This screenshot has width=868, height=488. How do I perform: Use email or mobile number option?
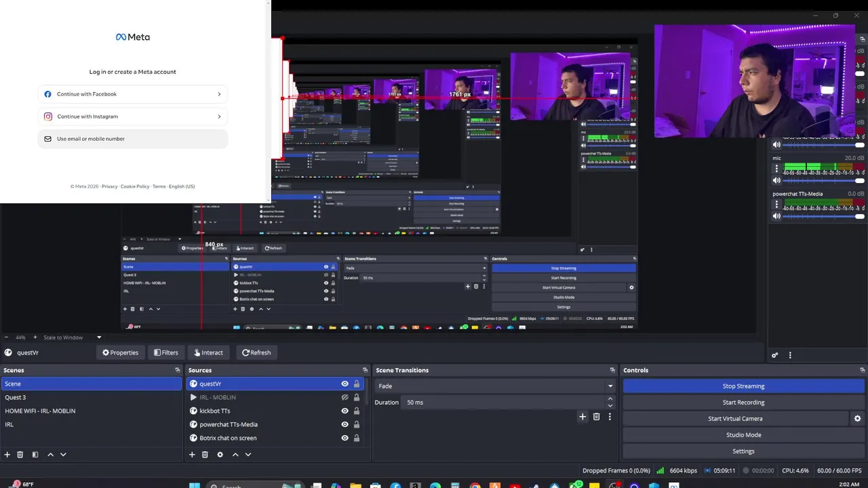[133, 139]
